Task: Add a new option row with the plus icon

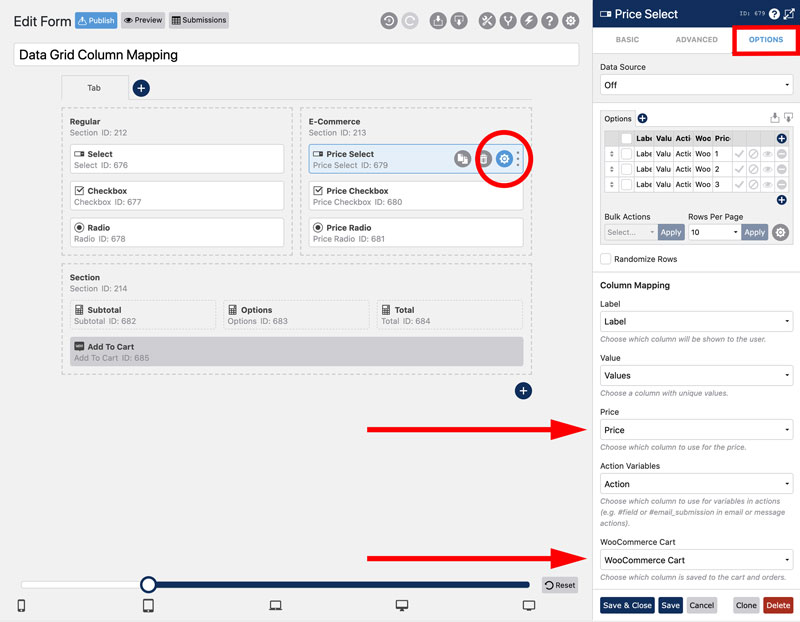Action: click(x=782, y=199)
